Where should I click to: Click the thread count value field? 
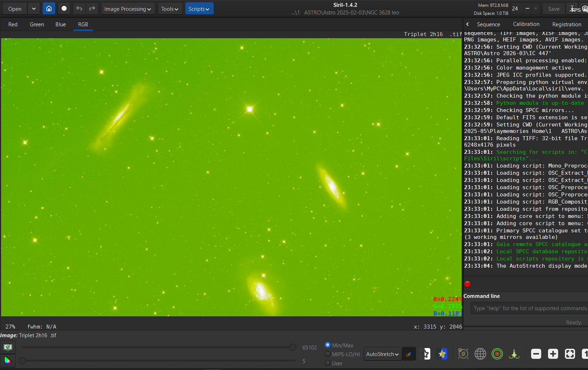[516, 9]
